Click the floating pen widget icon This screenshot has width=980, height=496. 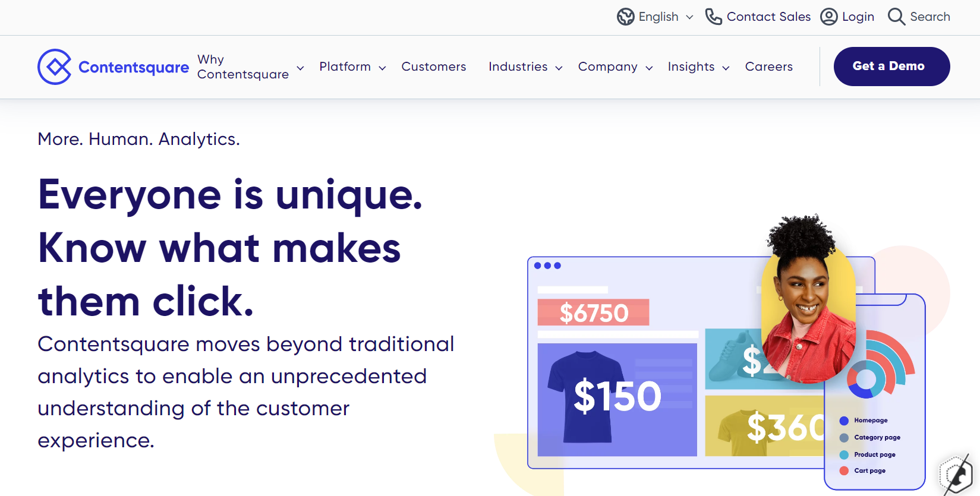tap(956, 474)
